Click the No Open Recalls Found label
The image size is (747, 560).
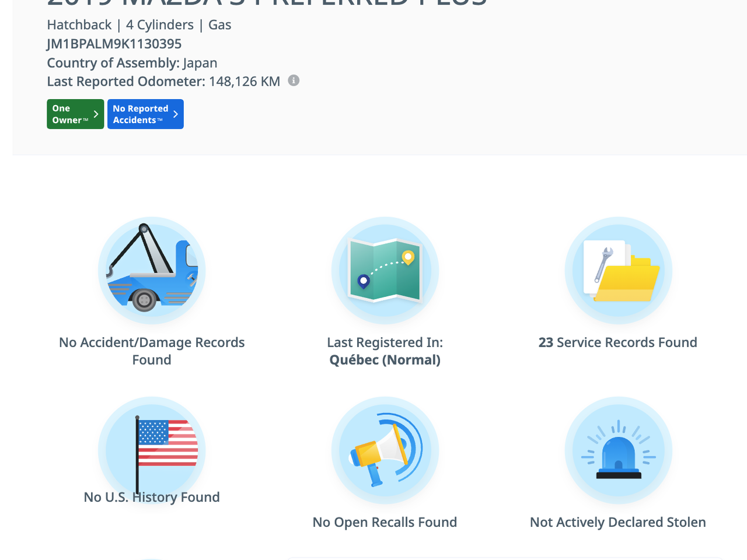385,522
